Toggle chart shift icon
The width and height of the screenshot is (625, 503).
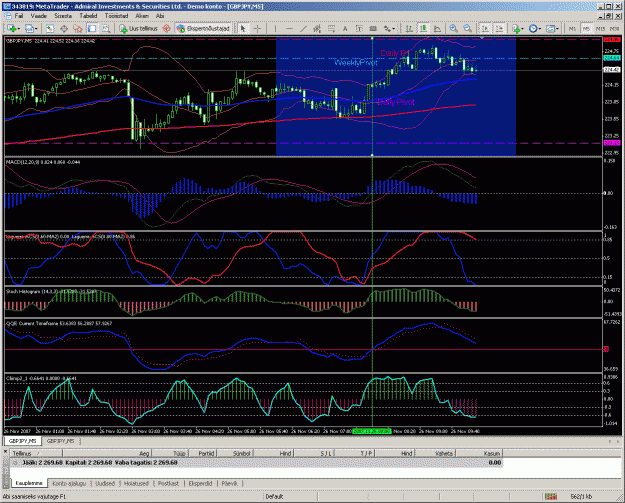point(500,29)
